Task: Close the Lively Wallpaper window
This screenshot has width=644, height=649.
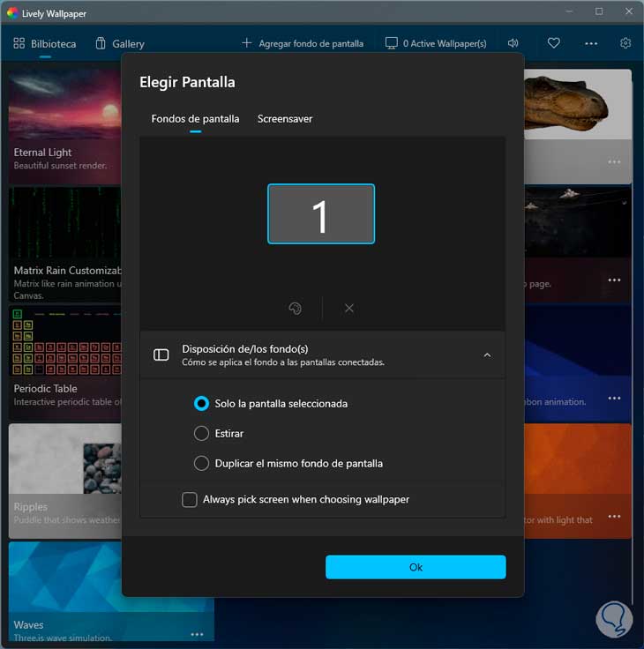Action: coord(629,11)
